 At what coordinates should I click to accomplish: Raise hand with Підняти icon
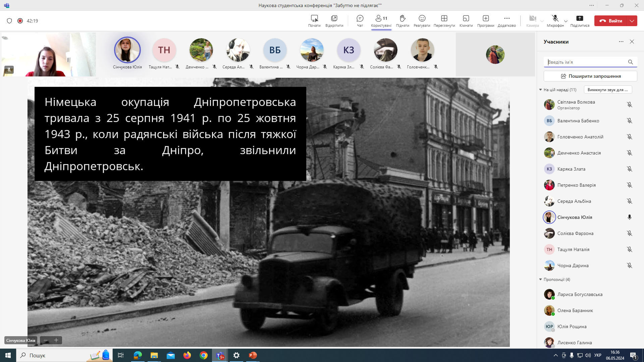coord(402,21)
